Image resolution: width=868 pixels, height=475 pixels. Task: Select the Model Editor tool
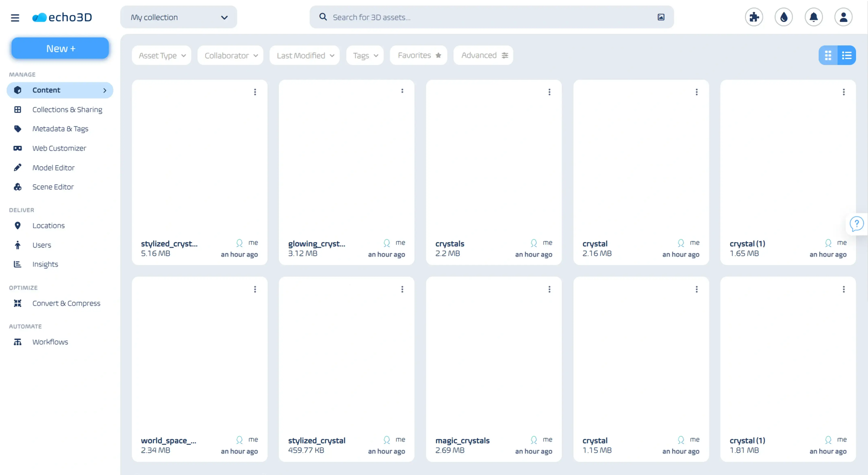(54, 168)
